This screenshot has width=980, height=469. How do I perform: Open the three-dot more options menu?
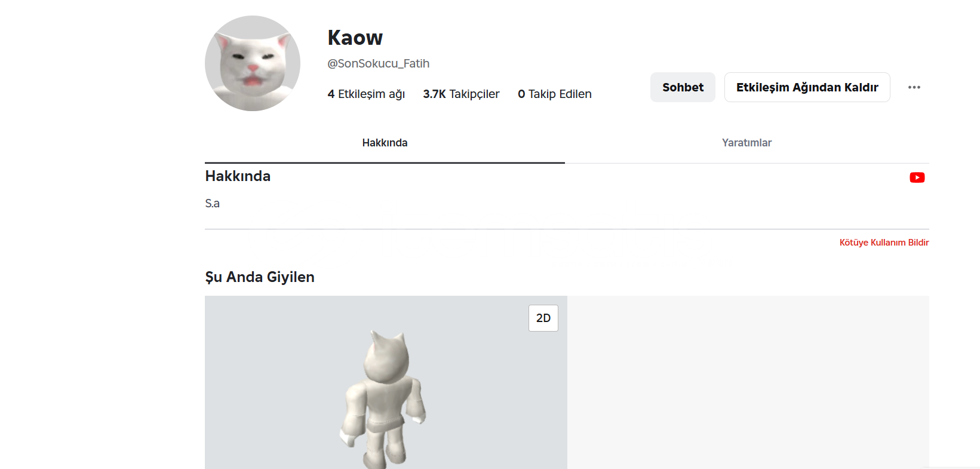[914, 87]
